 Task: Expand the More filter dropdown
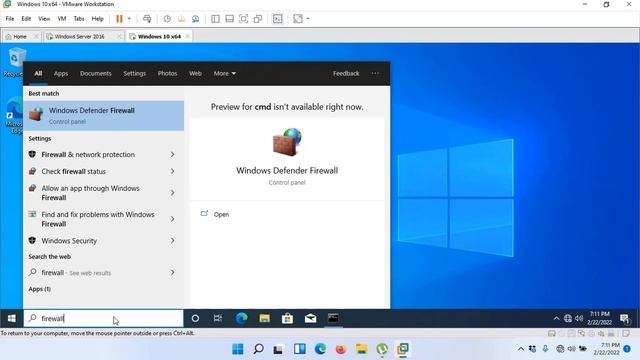(224, 73)
